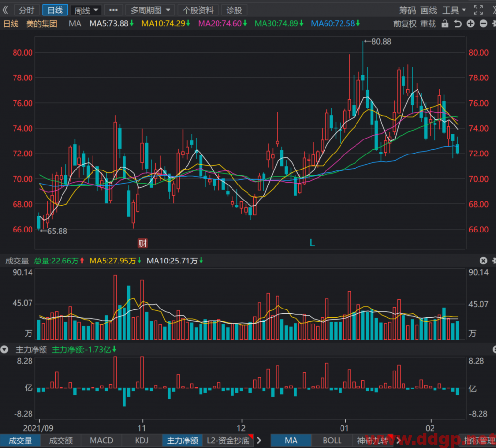This screenshot has width=496, height=448.
Task: Select the BOLL overlay tab
Action: click(332, 440)
